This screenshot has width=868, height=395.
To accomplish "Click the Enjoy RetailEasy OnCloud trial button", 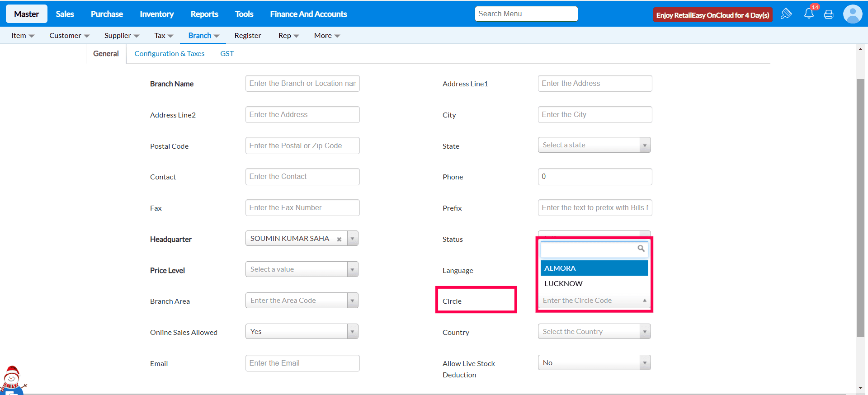I will (712, 15).
